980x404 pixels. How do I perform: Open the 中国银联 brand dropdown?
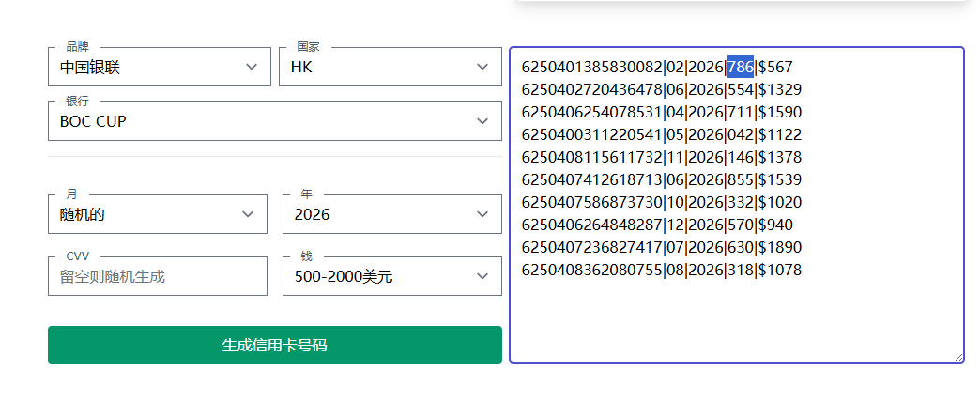[160, 67]
